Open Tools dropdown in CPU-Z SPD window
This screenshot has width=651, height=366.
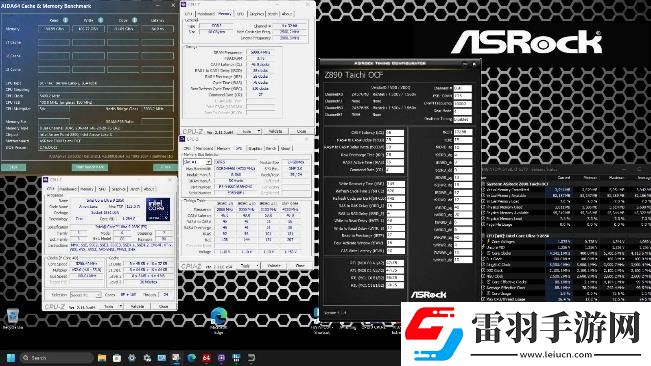[x=249, y=266]
